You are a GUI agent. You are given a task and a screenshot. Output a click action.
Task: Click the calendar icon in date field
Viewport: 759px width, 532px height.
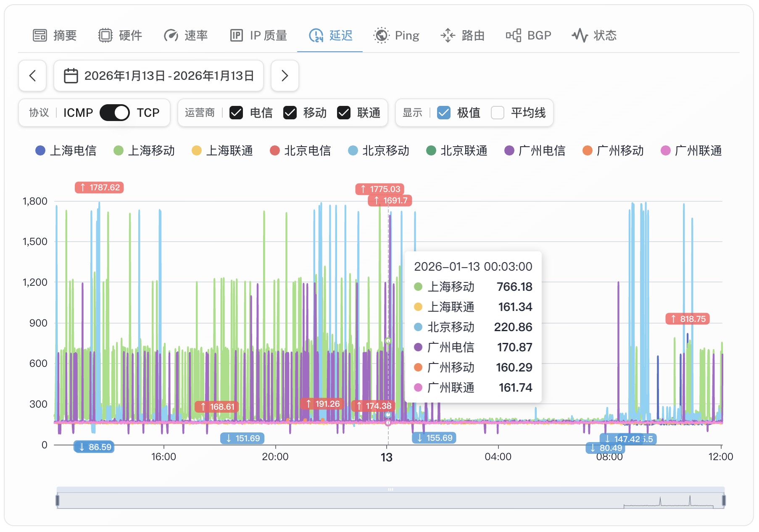pyautogui.click(x=71, y=76)
